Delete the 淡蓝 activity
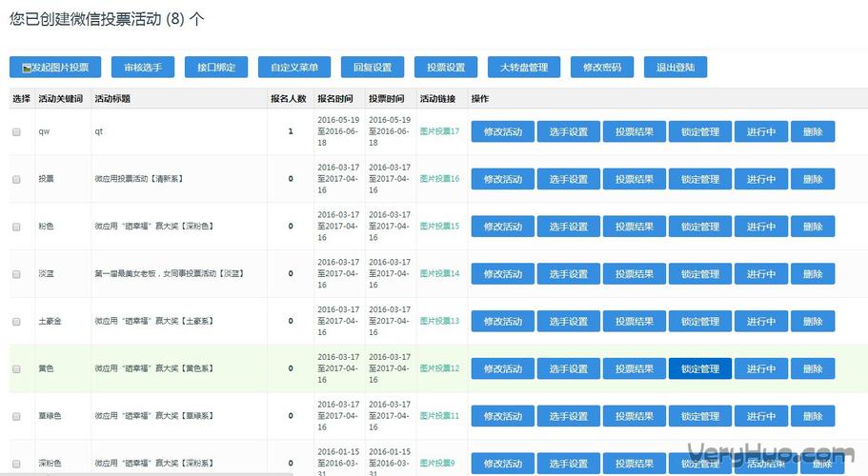Image resolution: width=868 pixels, height=476 pixels. point(813,273)
